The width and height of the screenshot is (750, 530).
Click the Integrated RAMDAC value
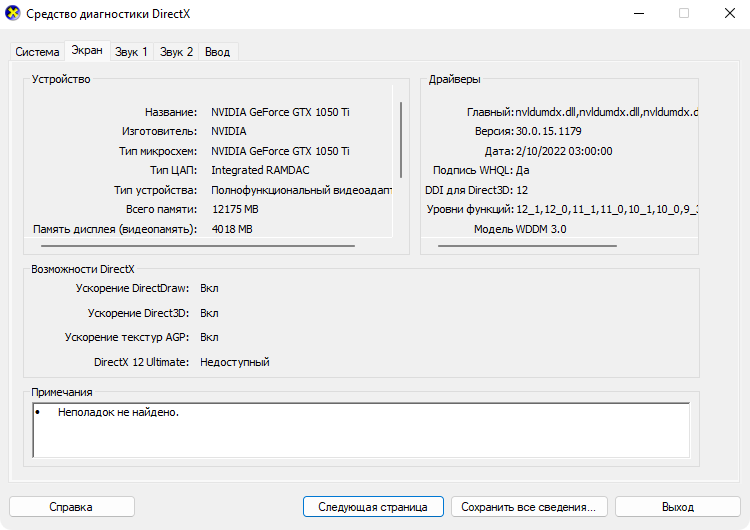coord(260,170)
